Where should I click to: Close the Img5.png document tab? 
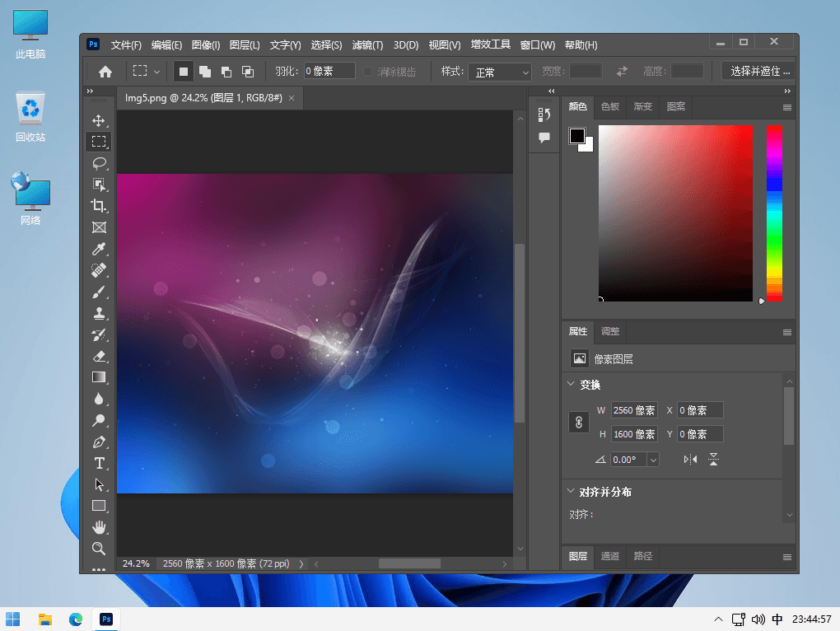click(292, 98)
